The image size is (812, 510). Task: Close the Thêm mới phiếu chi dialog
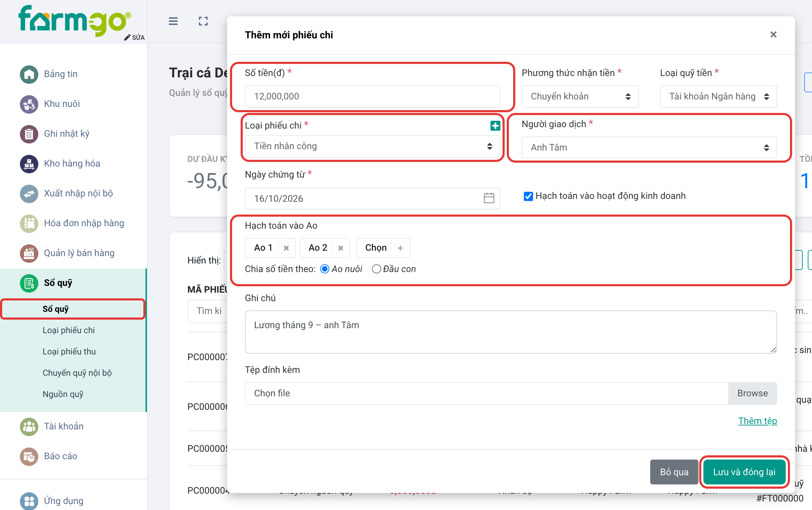coord(773,34)
